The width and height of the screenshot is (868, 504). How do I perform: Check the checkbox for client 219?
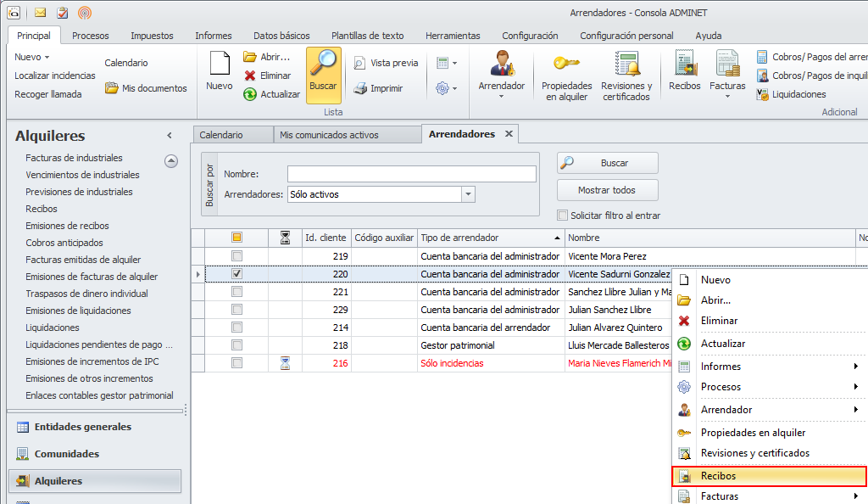coord(237,255)
